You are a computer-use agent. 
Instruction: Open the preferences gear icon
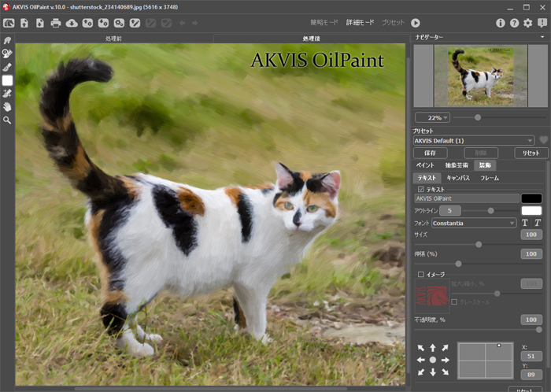tap(527, 23)
